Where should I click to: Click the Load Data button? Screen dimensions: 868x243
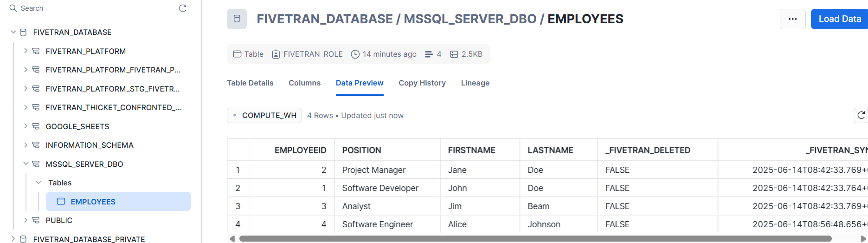click(839, 19)
